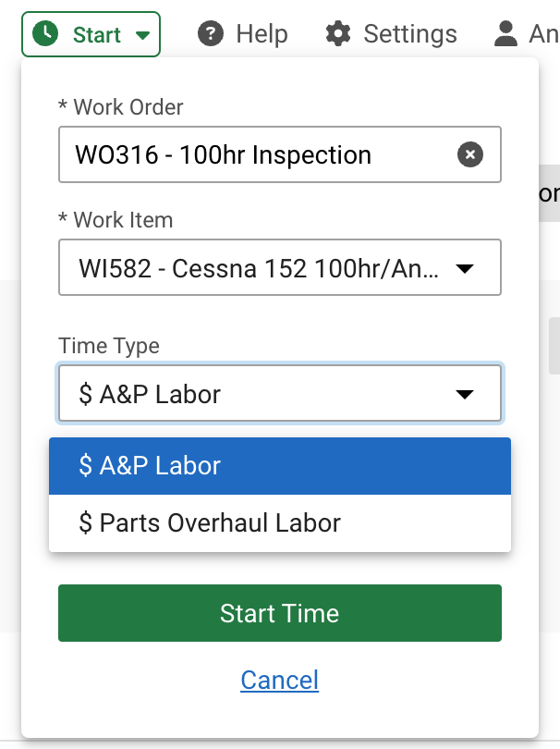Select the highlighted $ A&P Labor option
The image size is (560, 749).
(x=280, y=466)
